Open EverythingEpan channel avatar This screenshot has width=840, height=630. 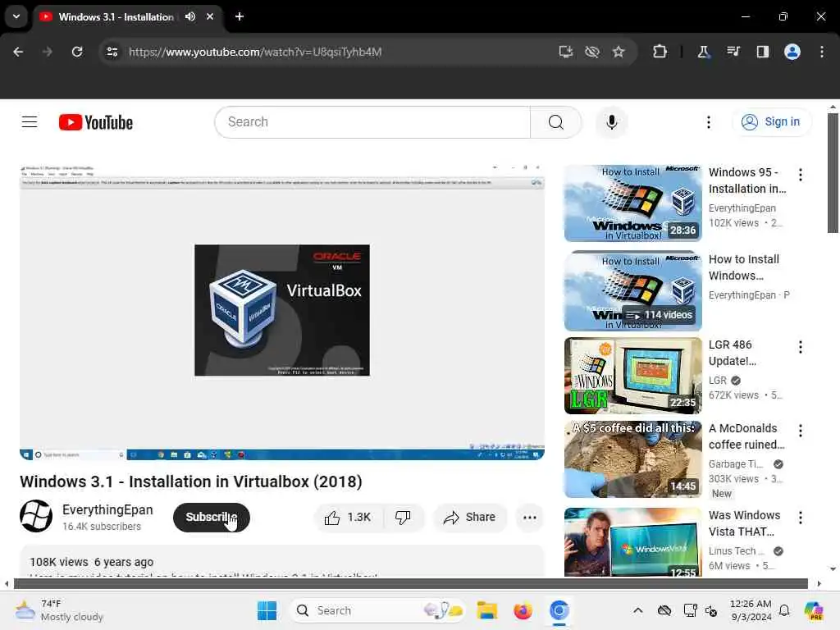click(36, 516)
